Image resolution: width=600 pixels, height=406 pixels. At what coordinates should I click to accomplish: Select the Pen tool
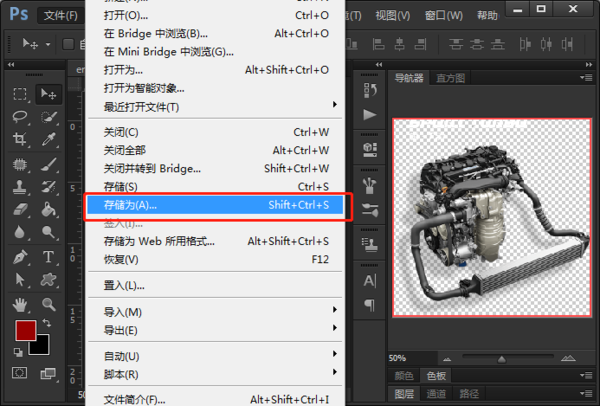pos(20,257)
